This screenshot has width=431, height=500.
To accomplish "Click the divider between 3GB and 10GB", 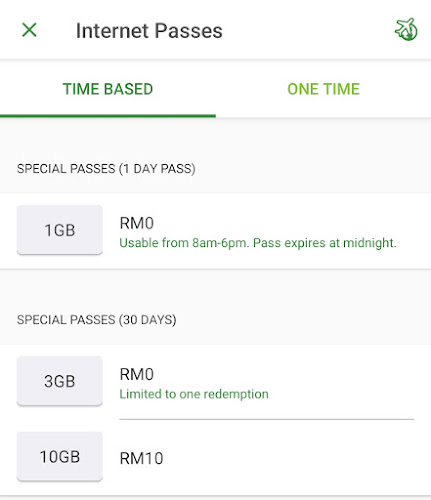I will 267,419.
